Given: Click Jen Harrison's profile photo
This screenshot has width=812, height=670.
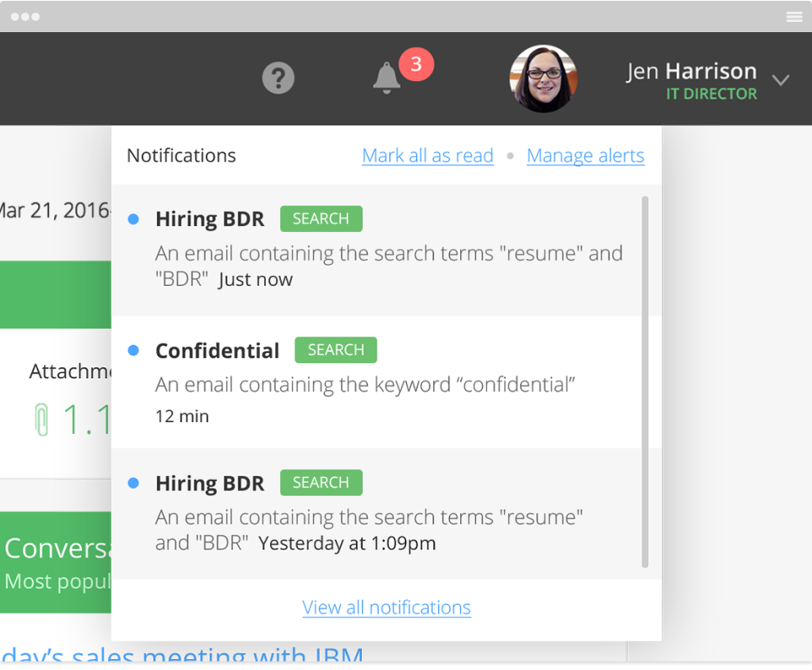Looking at the screenshot, I should tap(543, 79).
